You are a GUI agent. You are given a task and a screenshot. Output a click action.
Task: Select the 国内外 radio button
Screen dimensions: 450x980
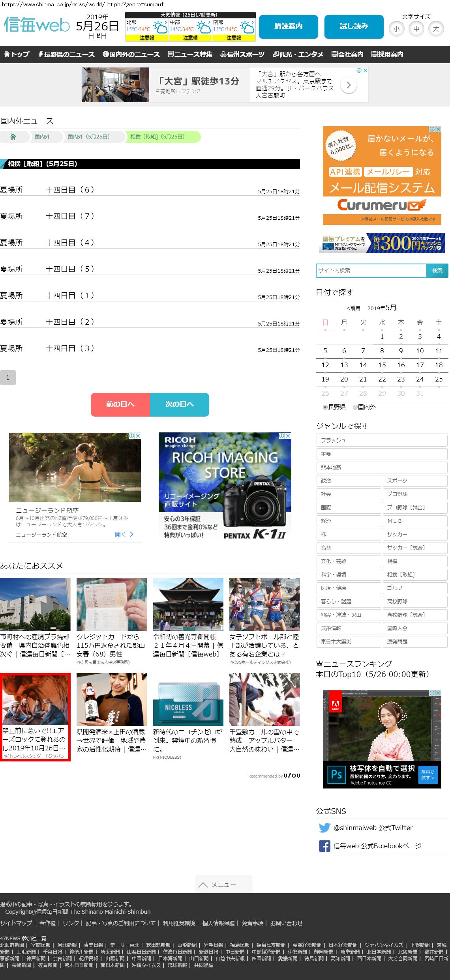(355, 407)
